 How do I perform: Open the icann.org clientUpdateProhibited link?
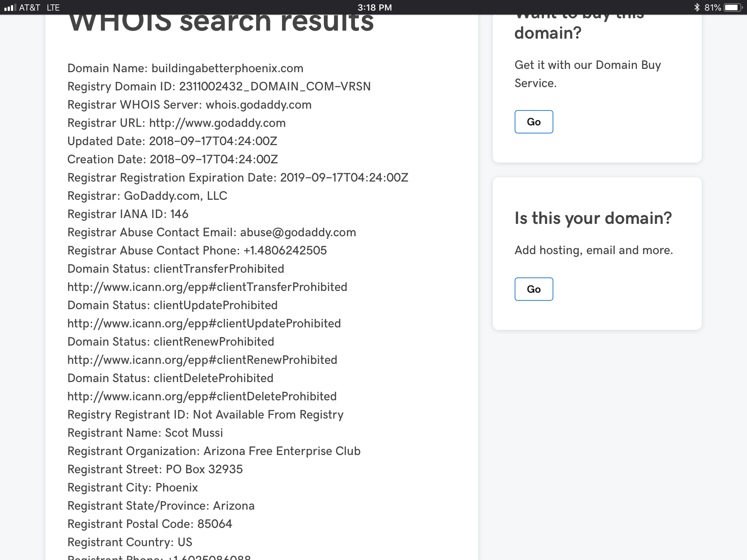(204, 324)
